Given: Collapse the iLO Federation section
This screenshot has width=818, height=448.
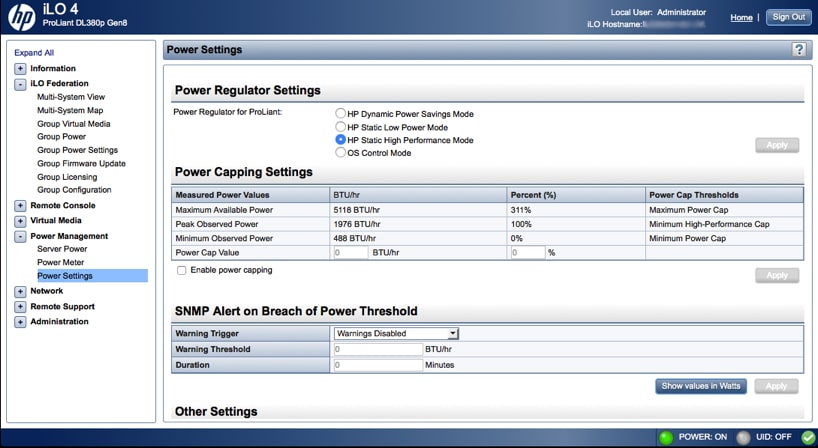Looking at the screenshot, I should pos(20,83).
